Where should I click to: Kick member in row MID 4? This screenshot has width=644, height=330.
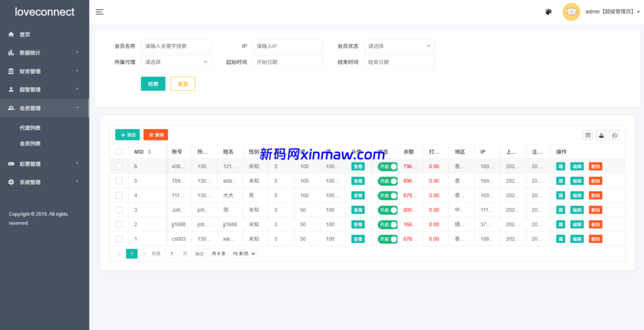(x=560, y=195)
